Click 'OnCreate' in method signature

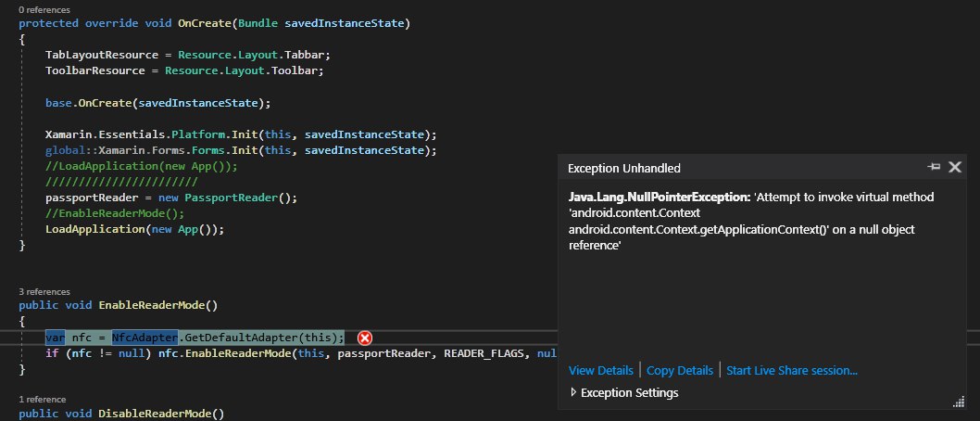(x=205, y=24)
